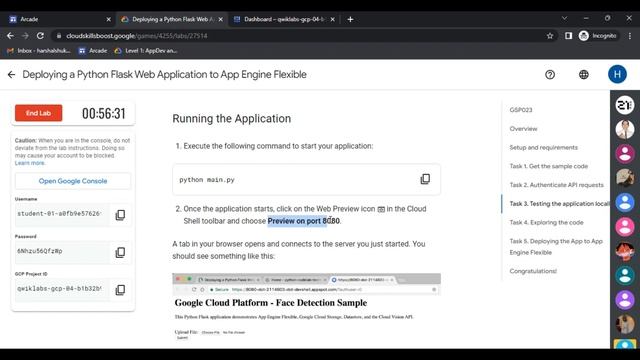Click the student username field
This screenshot has height=360, width=640.
(62, 214)
